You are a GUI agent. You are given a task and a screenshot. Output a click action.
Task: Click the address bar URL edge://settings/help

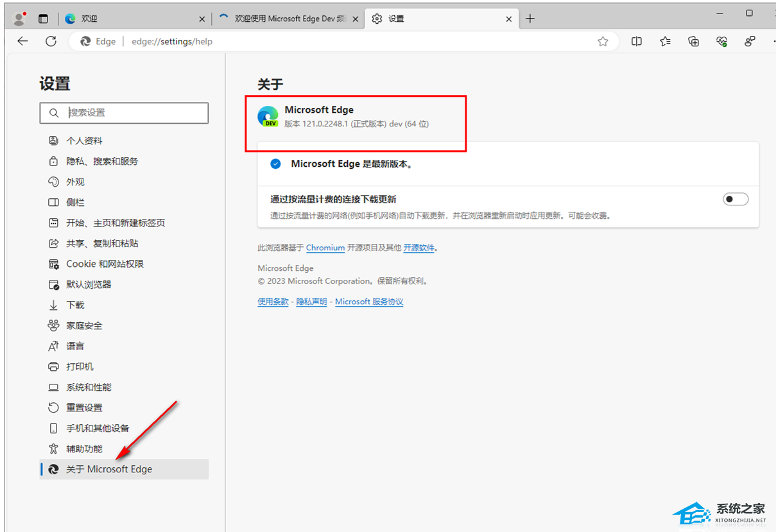tap(172, 41)
